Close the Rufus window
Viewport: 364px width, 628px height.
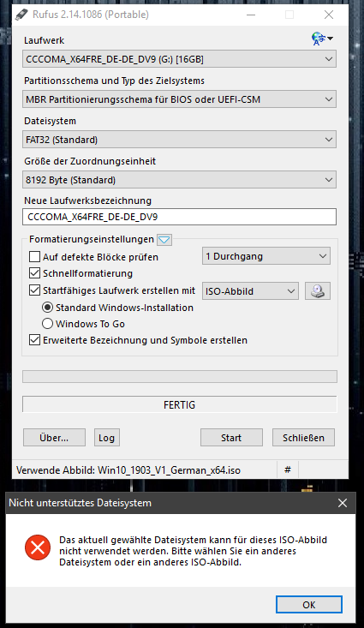(329, 15)
